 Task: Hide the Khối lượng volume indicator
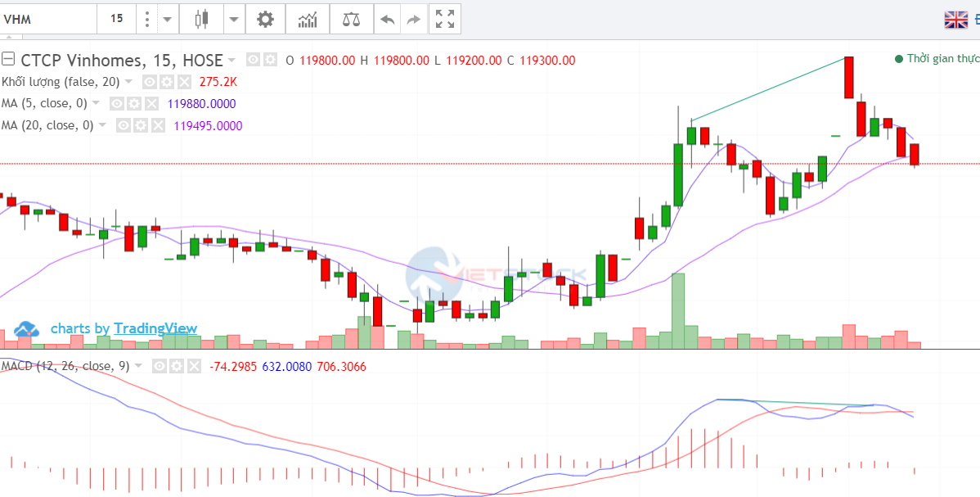point(150,82)
